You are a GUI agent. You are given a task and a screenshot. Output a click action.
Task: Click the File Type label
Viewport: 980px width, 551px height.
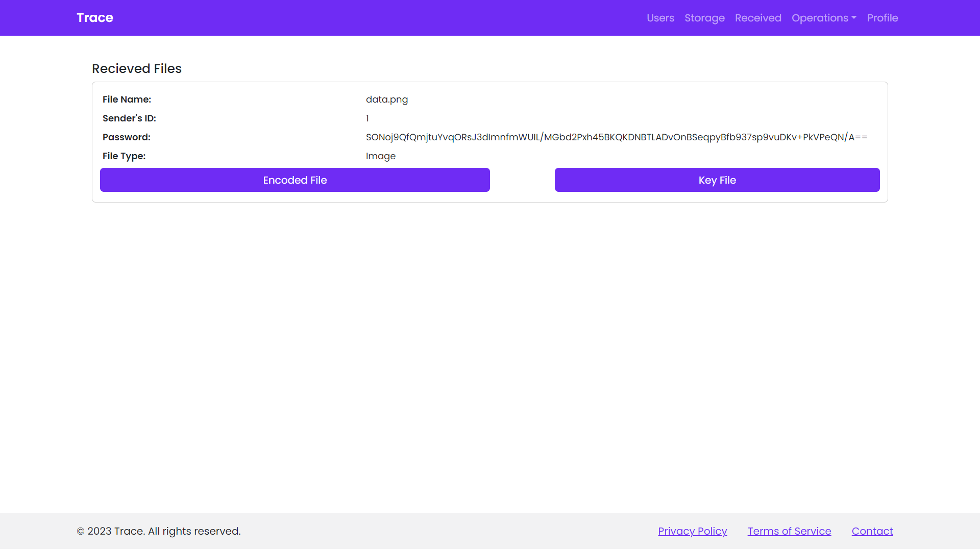(x=124, y=156)
